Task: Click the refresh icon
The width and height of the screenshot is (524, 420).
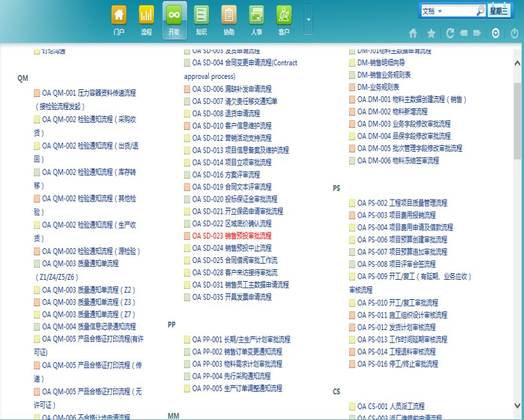Action: (450, 33)
